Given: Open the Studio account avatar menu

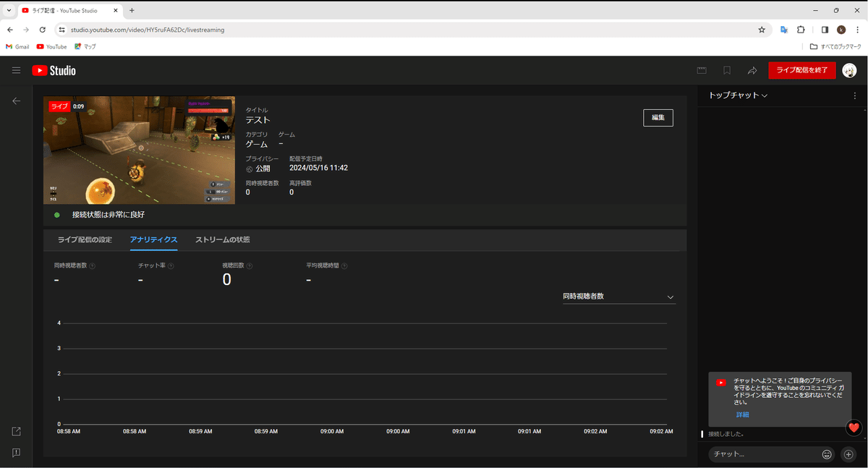Looking at the screenshot, I should pos(850,70).
